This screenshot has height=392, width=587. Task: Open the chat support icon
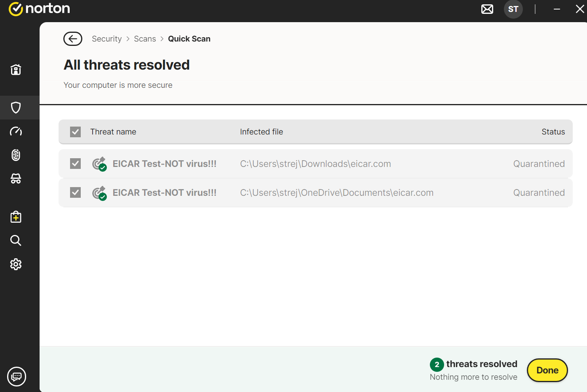pyautogui.click(x=17, y=376)
